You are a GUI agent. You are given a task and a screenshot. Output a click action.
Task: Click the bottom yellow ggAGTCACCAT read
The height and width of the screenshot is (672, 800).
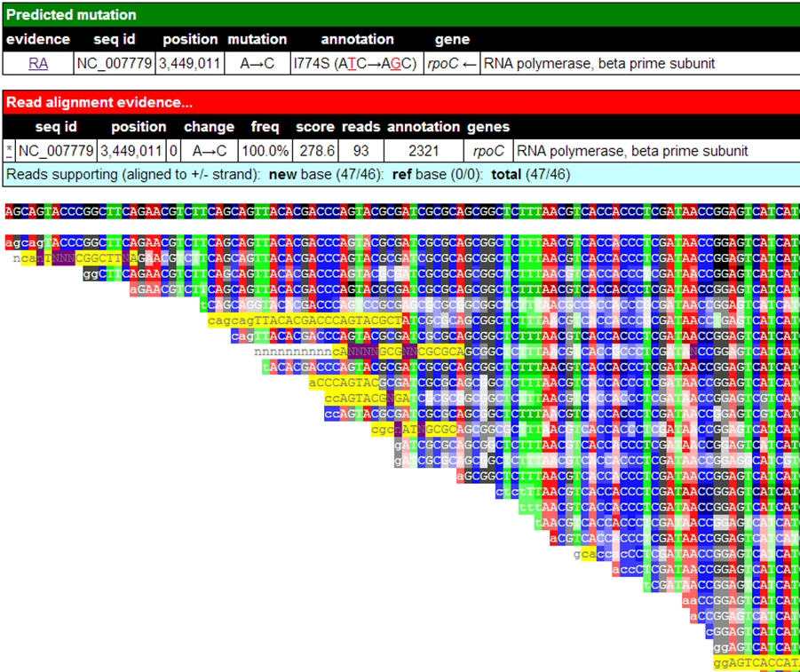point(755,662)
